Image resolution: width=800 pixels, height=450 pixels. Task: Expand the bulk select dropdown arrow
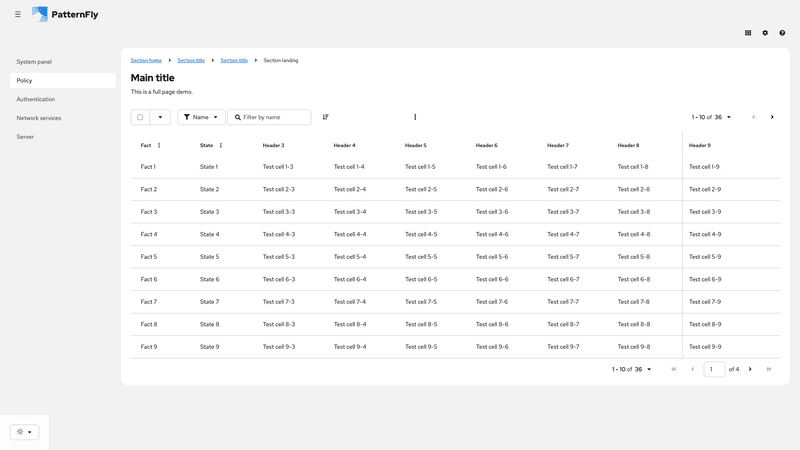click(160, 117)
